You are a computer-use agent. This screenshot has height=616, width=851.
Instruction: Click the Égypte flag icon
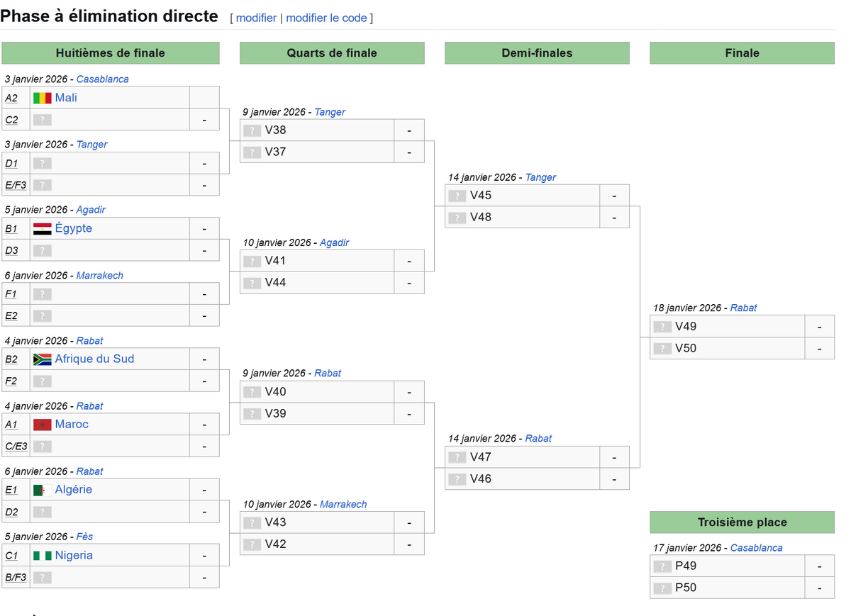coord(43,229)
